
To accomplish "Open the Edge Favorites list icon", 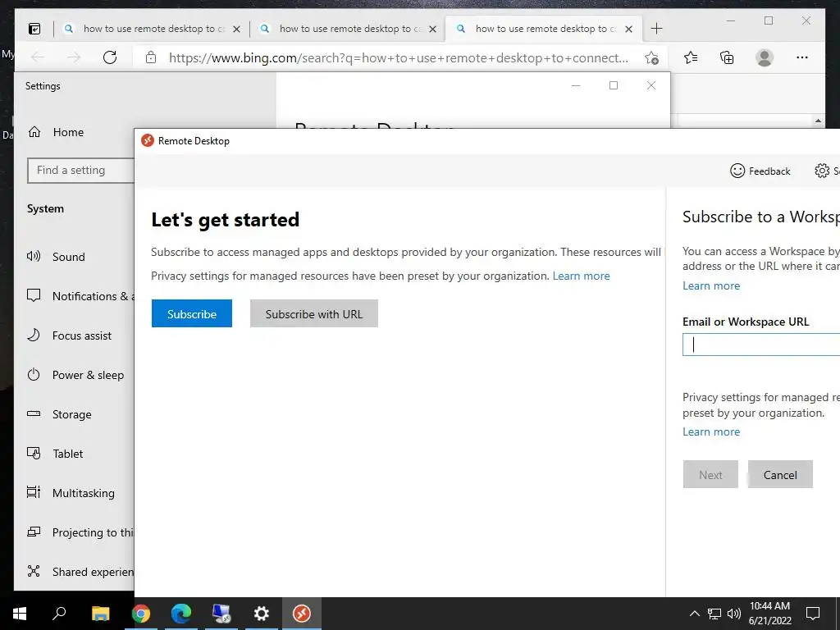I will coord(691,57).
